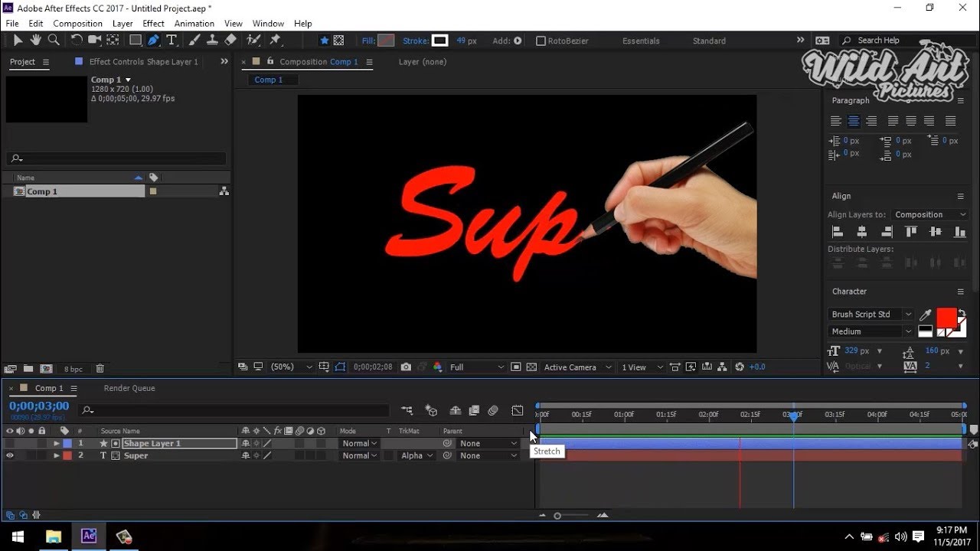Image resolution: width=980 pixels, height=551 pixels.
Task: Open Brush Script Std font dropdown
Action: pos(871,315)
